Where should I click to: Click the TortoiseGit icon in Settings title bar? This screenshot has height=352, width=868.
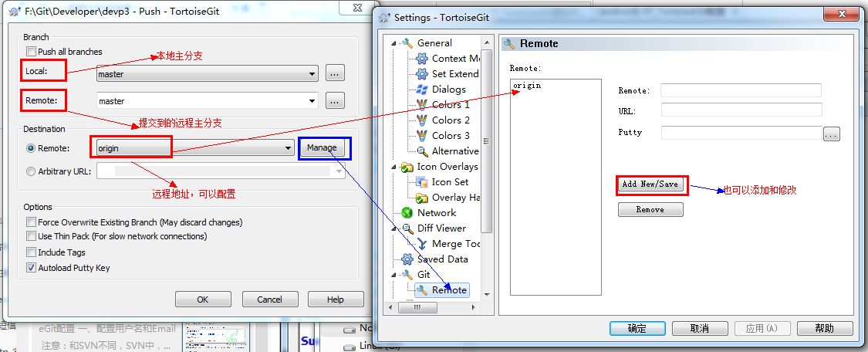pyautogui.click(x=384, y=17)
